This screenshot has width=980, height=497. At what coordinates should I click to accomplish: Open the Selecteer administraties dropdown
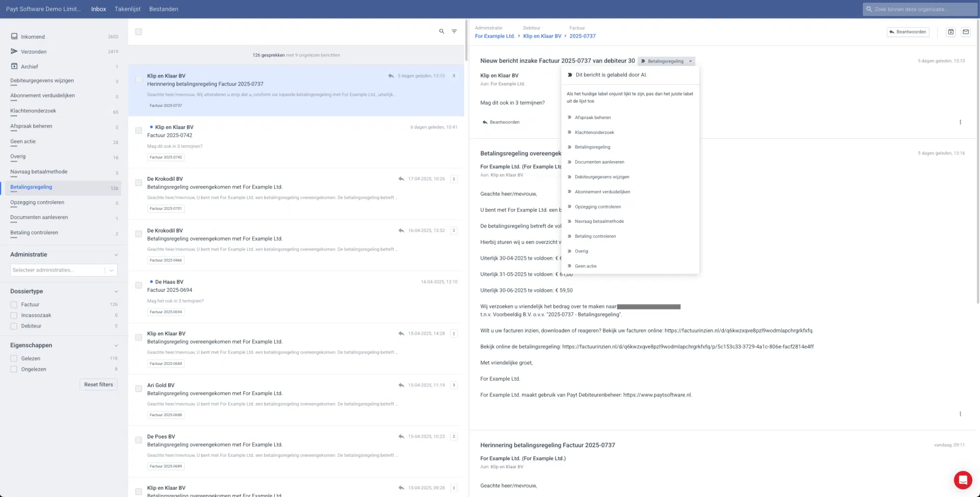click(x=64, y=270)
